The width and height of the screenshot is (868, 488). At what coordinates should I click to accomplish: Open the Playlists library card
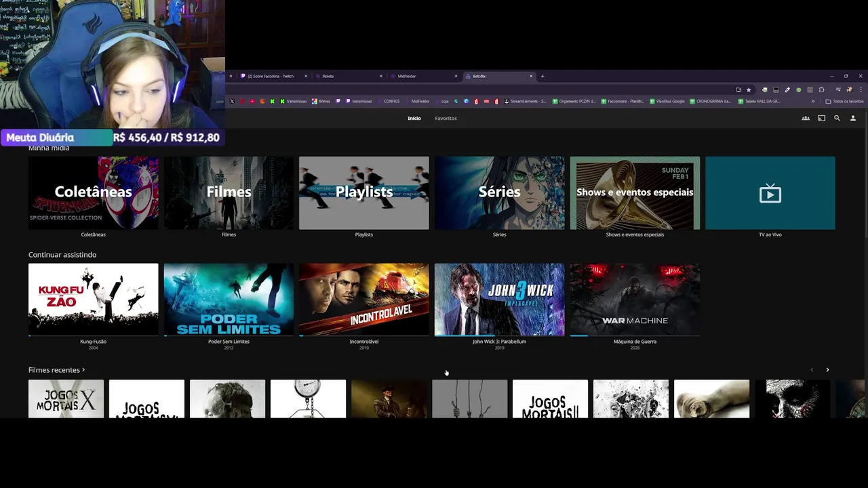pyautogui.click(x=364, y=192)
